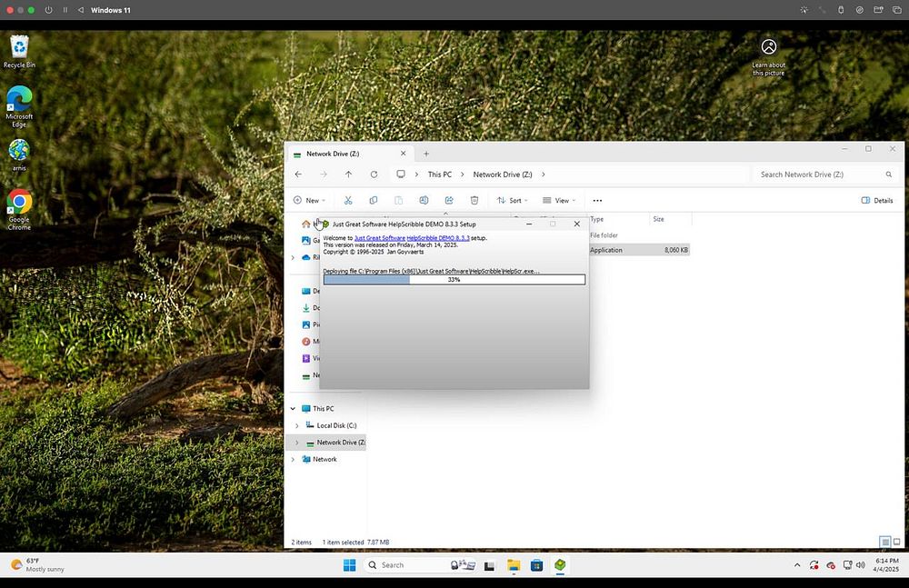Collapse the This PC tree node
Image resolution: width=909 pixels, height=588 pixels.
pyautogui.click(x=293, y=409)
